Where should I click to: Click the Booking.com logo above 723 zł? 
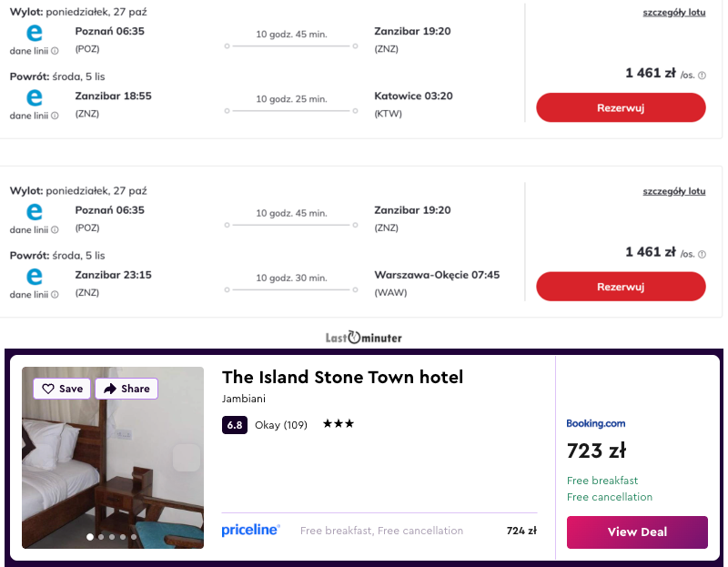(x=596, y=423)
